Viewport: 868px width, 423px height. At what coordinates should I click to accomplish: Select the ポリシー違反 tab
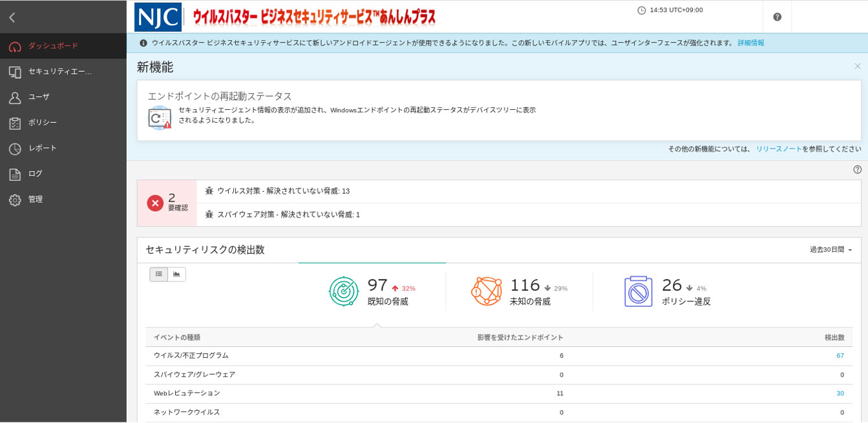pyautogui.click(x=666, y=291)
